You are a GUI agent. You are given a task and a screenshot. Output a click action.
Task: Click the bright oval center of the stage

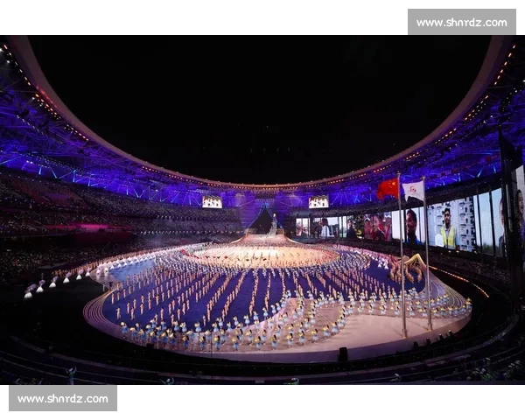(264, 256)
